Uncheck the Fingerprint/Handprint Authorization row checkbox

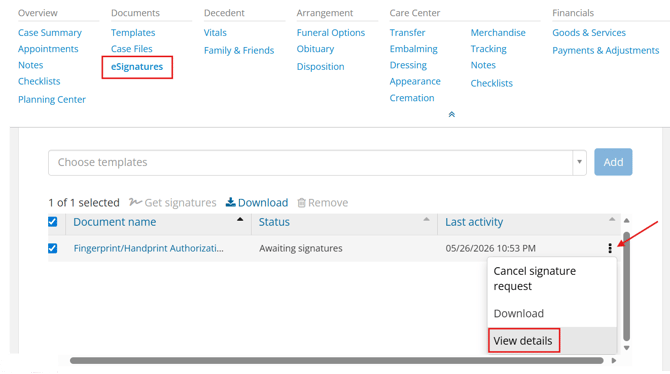tap(53, 248)
